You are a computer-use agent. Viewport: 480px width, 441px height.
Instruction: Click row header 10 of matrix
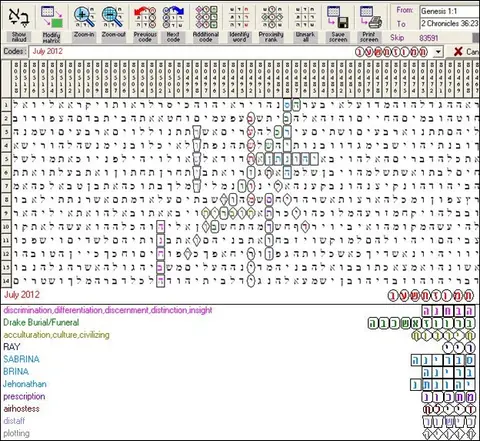click(6, 227)
